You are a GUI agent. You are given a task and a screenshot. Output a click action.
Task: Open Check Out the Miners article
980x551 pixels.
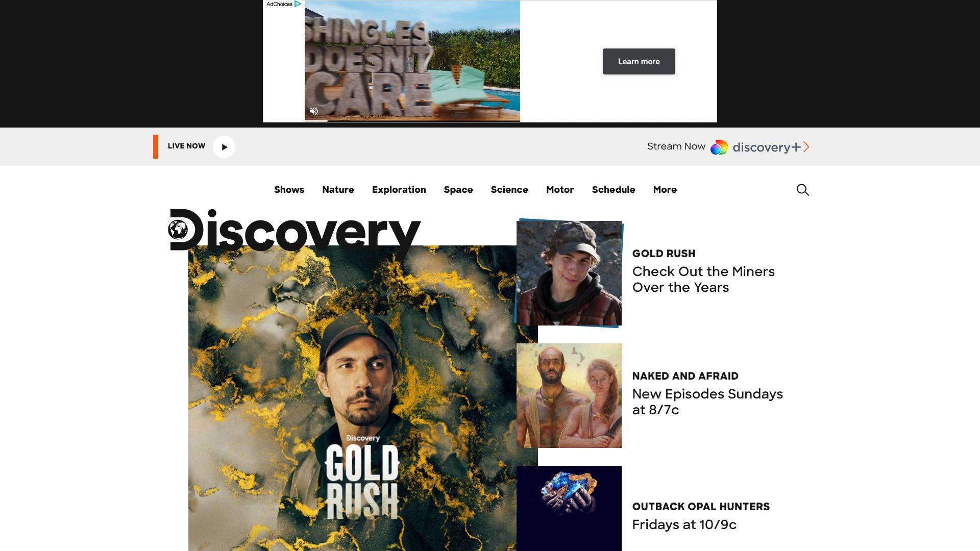(x=703, y=279)
